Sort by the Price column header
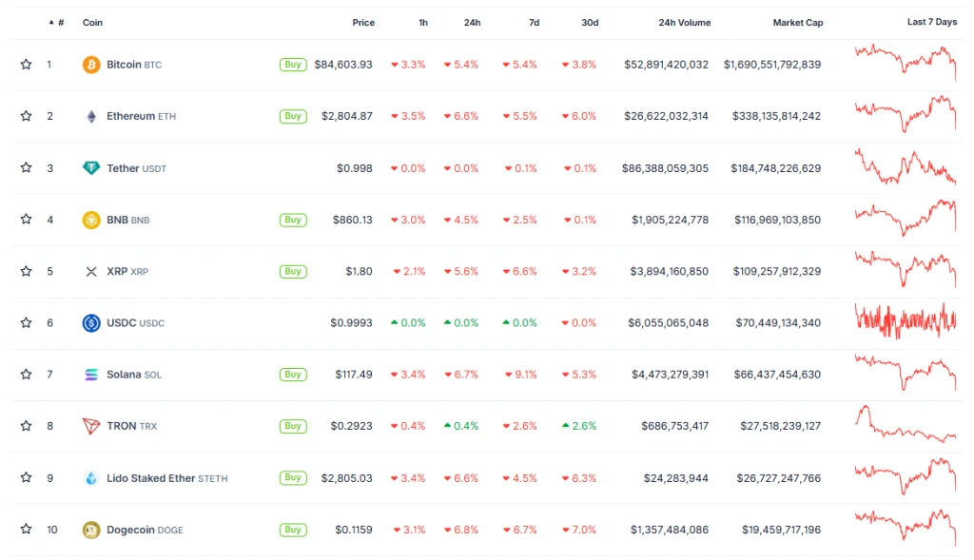 [363, 23]
